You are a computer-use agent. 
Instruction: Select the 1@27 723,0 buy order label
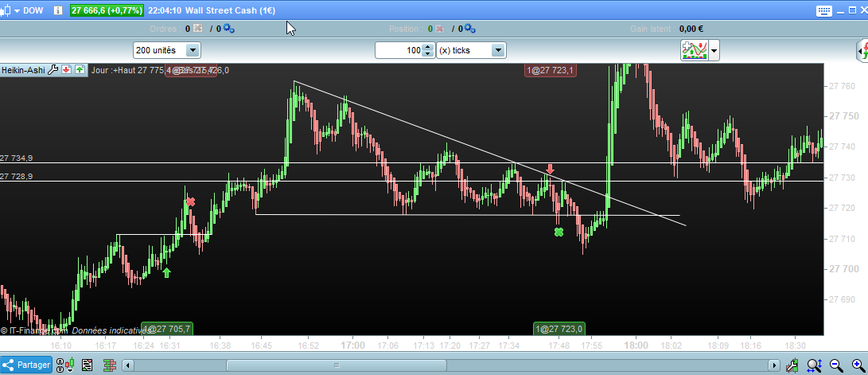click(x=559, y=329)
